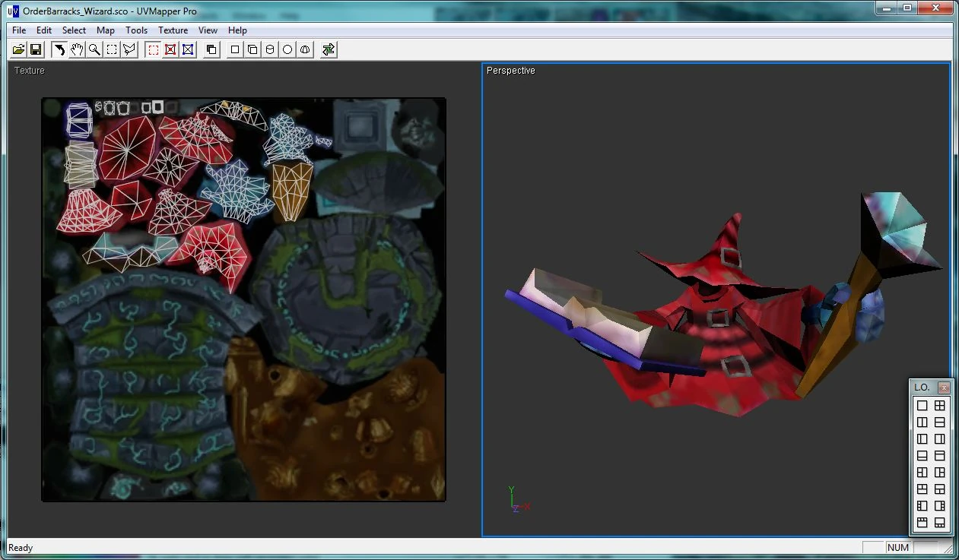Screen dimensions: 959x560
Task: Open the Map menu
Action: point(106,30)
